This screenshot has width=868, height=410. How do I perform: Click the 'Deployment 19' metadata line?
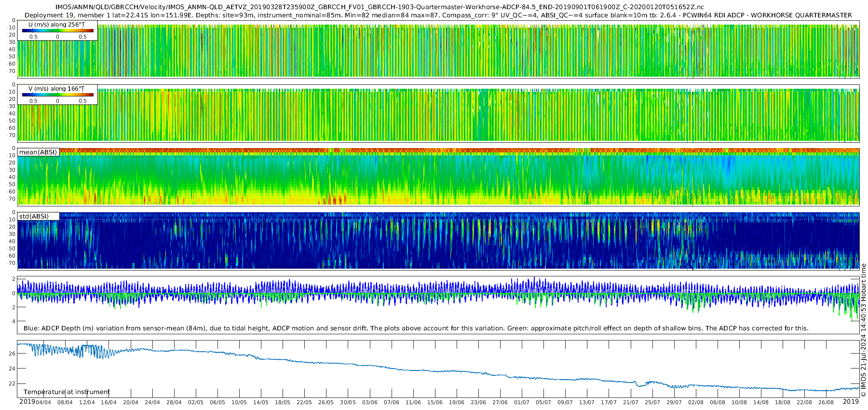[438, 15]
